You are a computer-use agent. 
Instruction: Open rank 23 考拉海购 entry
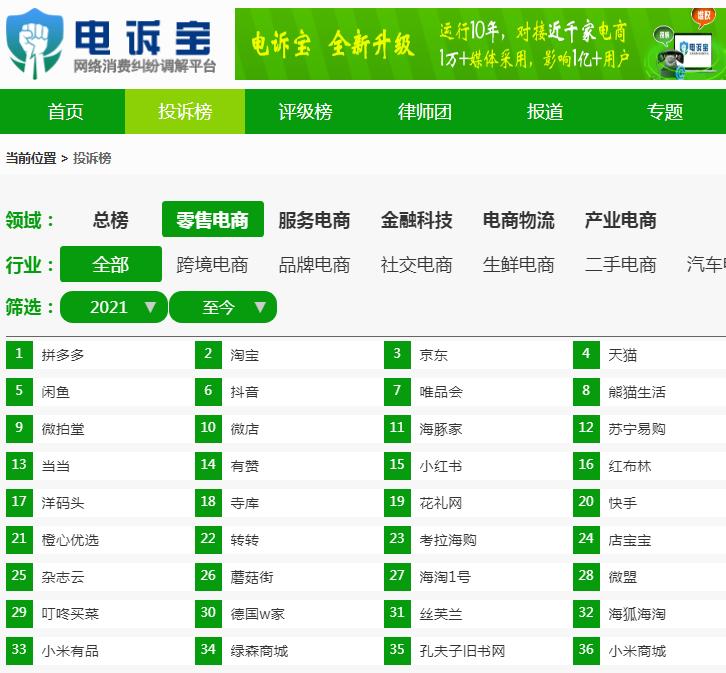(448, 541)
